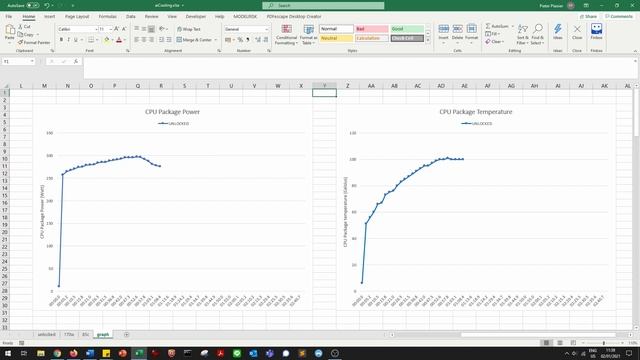Click the Format as Table icon

309,29
